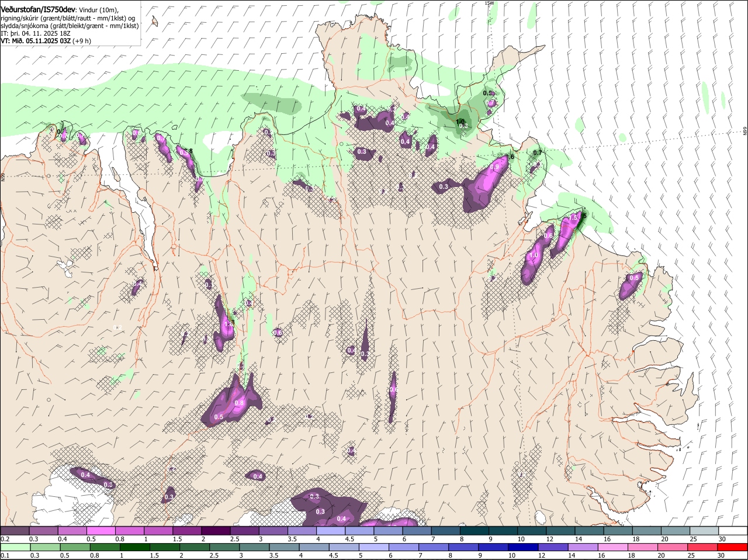The width and height of the screenshot is (748, 560).
Task: Click the 0.2 label of the upper legend
Action: pyautogui.click(x=5, y=539)
